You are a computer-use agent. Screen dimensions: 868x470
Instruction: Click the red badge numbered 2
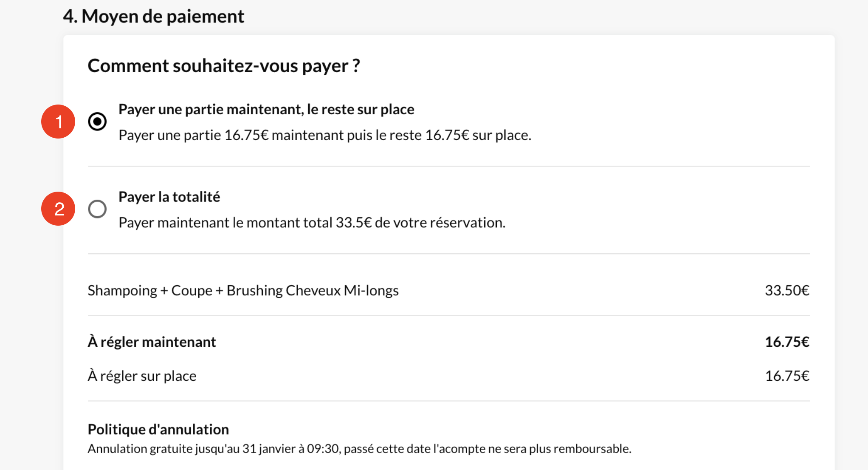59,209
